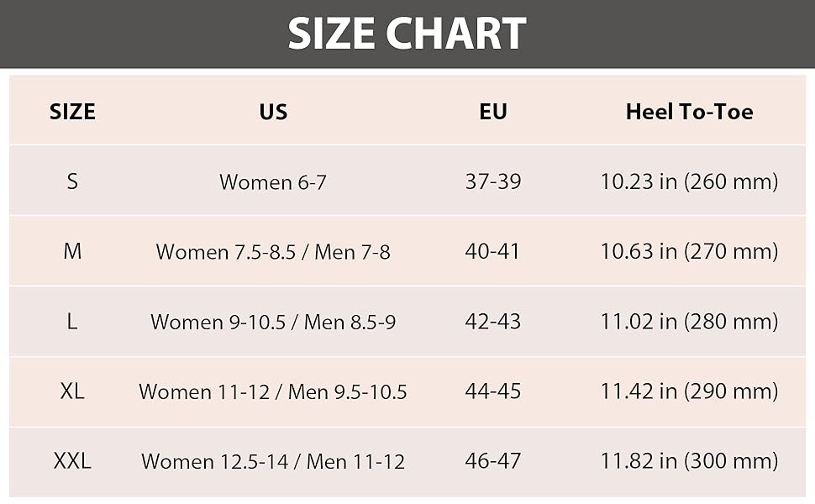Select size S cell

pos(72,181)
